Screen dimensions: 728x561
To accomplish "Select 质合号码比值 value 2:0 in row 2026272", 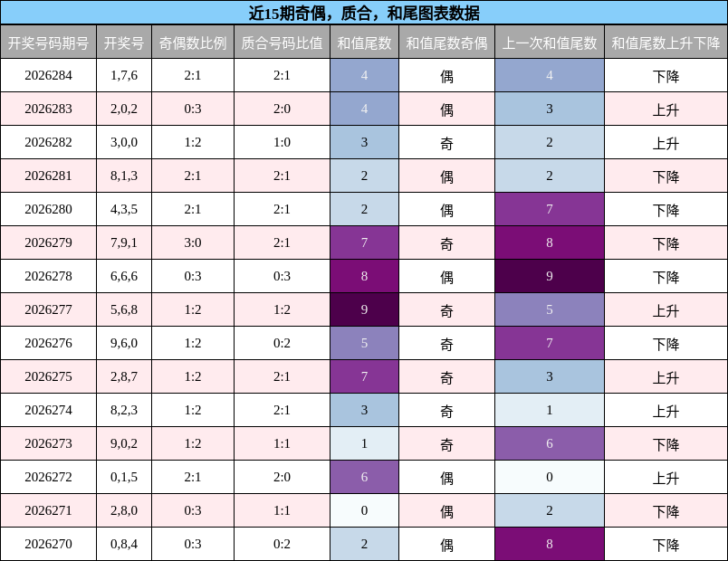I will tap(282, 477).
